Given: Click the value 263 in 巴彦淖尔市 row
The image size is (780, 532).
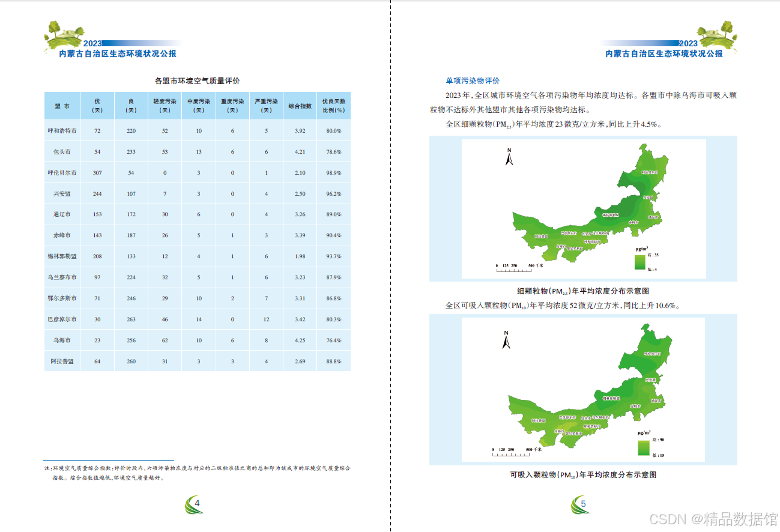Looking at the screenshot, I should point(131,319).
